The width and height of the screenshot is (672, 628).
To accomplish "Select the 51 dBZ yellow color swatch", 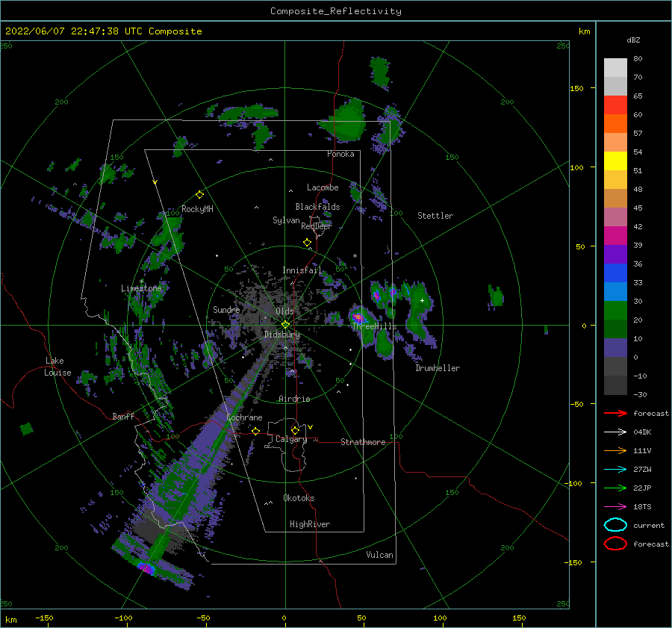I will tap(615, 161).
